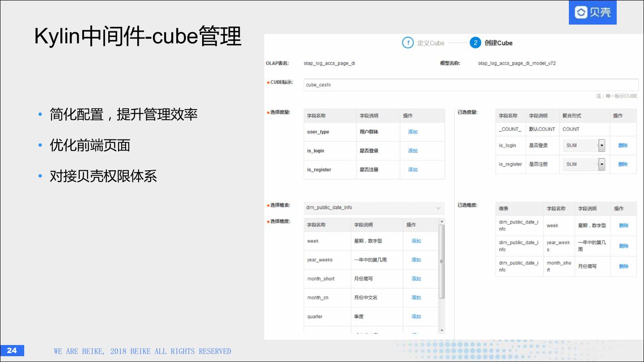Add the month_cn dimension via 添加
The height and width of the screenshot is (362, 644).
pos(416,297)
